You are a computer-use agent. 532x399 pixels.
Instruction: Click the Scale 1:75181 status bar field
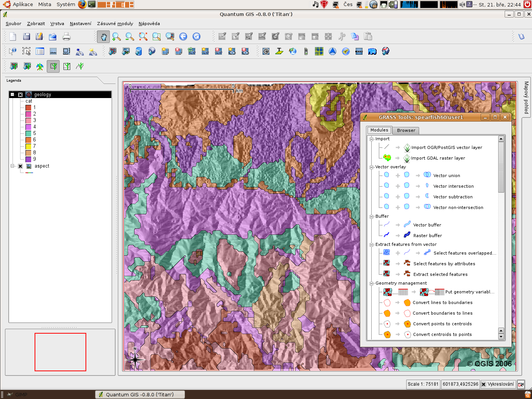coord(423,384)
